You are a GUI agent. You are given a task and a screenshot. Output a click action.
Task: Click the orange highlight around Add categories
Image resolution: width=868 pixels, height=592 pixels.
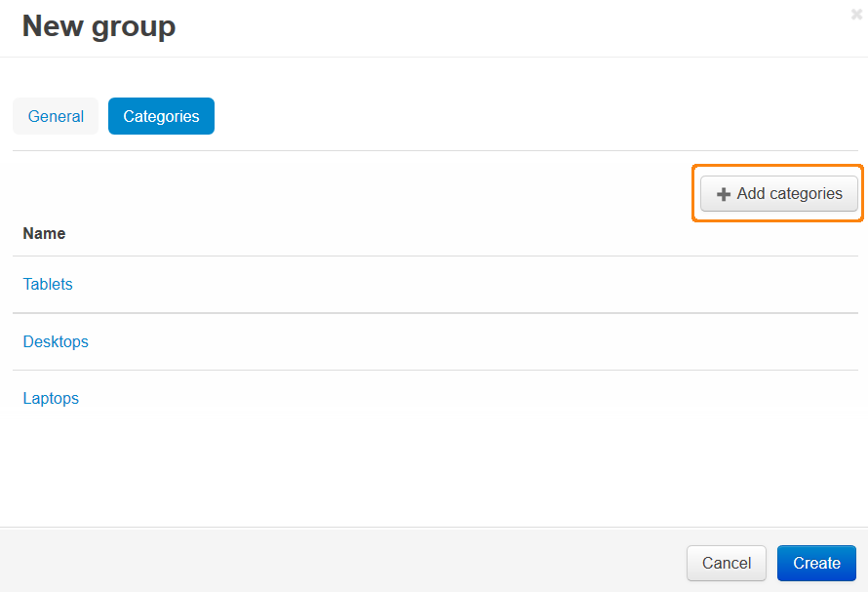777,166
